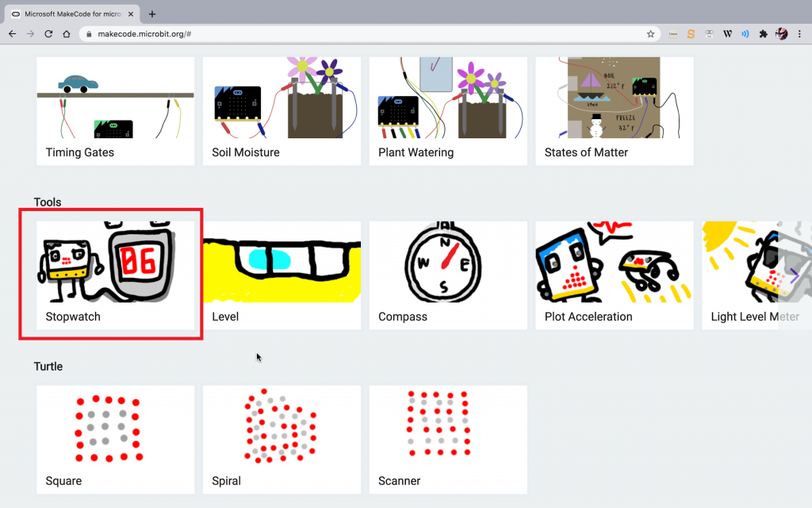Screen dimensions: 812x508
Task: Open the Compass project card
Action: point(448,275)
